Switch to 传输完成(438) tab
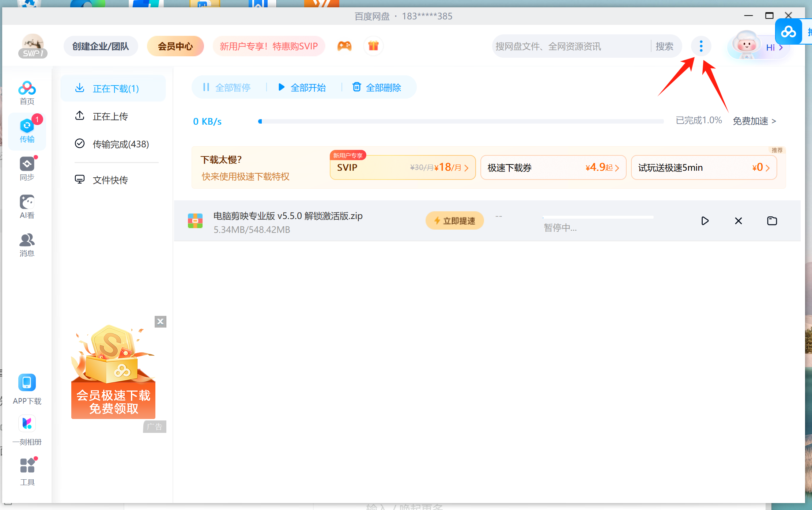812x510 pixels. (x=121, y=144)
